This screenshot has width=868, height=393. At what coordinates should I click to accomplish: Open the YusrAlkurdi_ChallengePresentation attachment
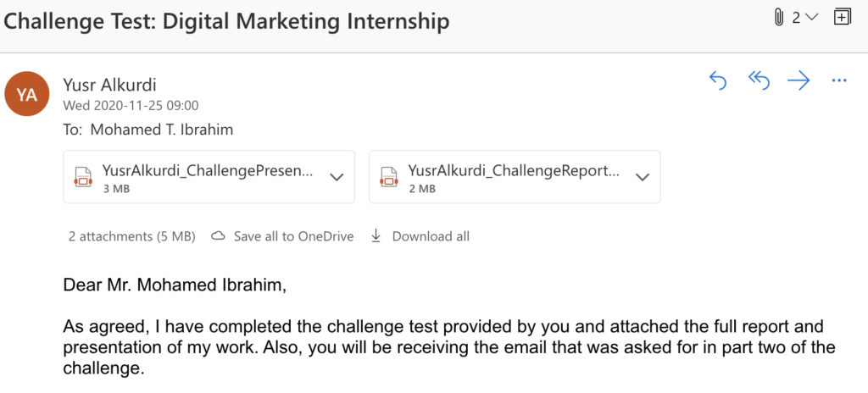pyautogui.click(x=207, y=170)
